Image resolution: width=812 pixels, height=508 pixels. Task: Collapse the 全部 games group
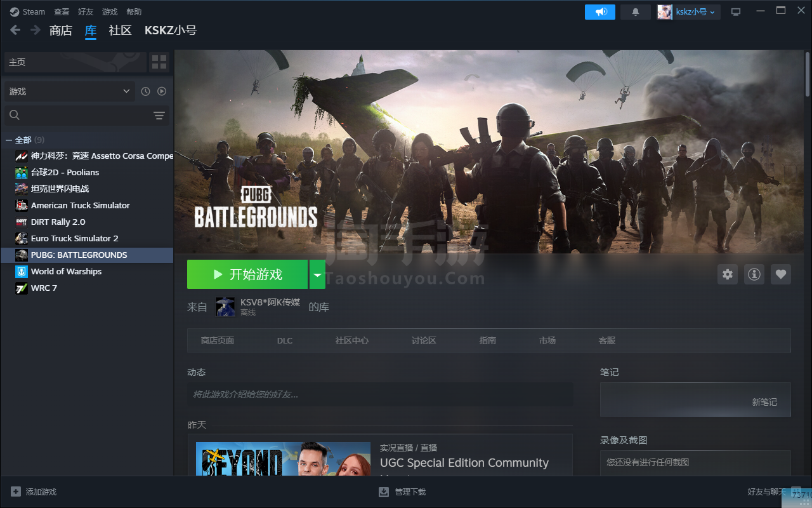click(x=9, y=140)
